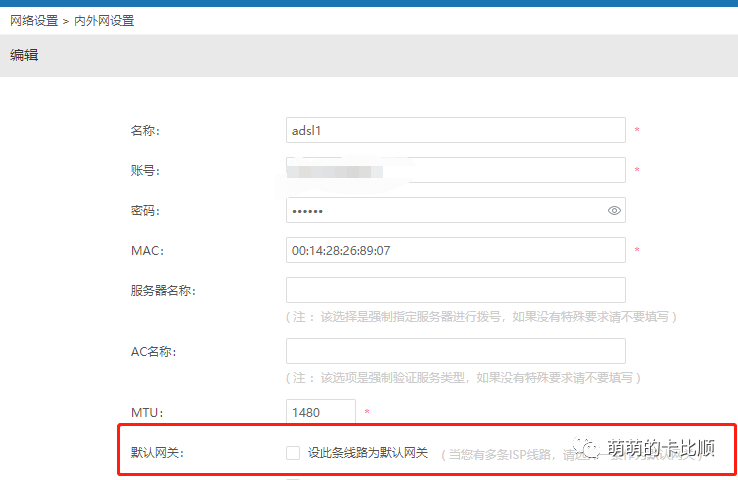Viewport: 738px width, 480px height.
Task: Select the 默认网关 label text
Action: (157, 453)
